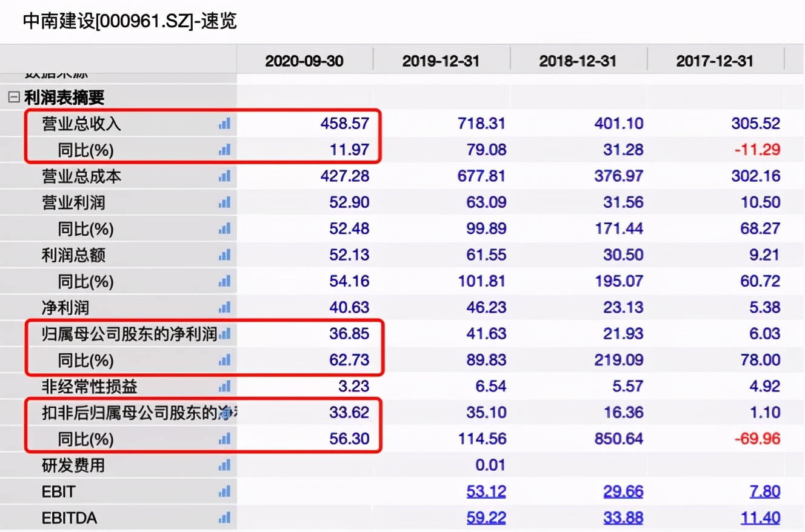The image size is (805, 532).
Task: Select the 净利润 row label
Action: [65, 307]
